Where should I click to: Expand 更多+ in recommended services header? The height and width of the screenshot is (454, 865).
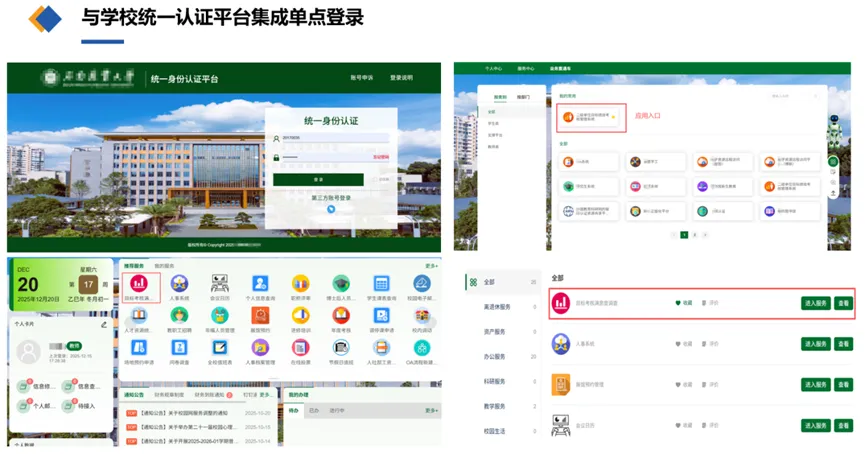point(431,266)
